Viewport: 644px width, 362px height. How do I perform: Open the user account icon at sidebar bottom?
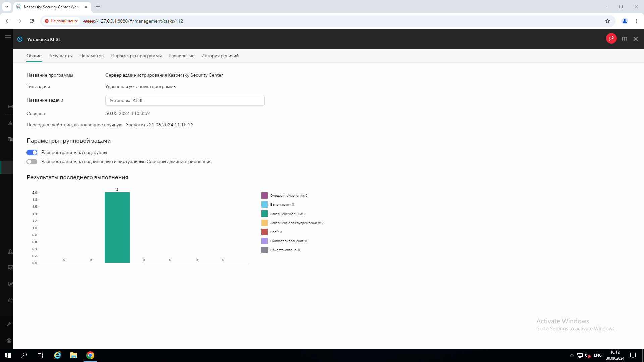point(9,341)
